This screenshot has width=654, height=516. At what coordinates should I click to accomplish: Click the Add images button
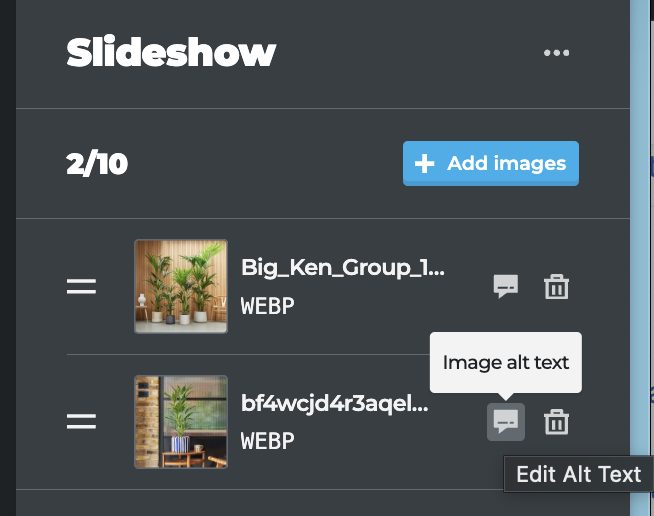(x=490, y=163)
